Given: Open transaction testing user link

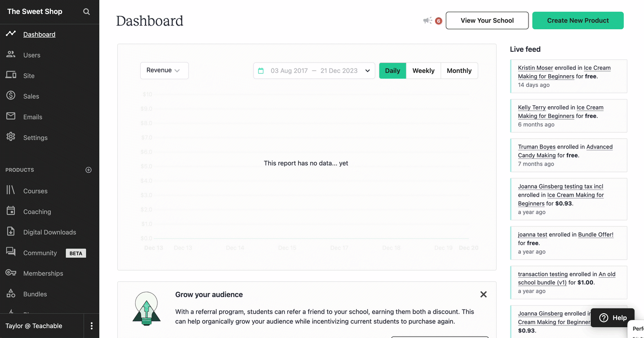Looking at the screenshot, I should click(x=543, y=274).
